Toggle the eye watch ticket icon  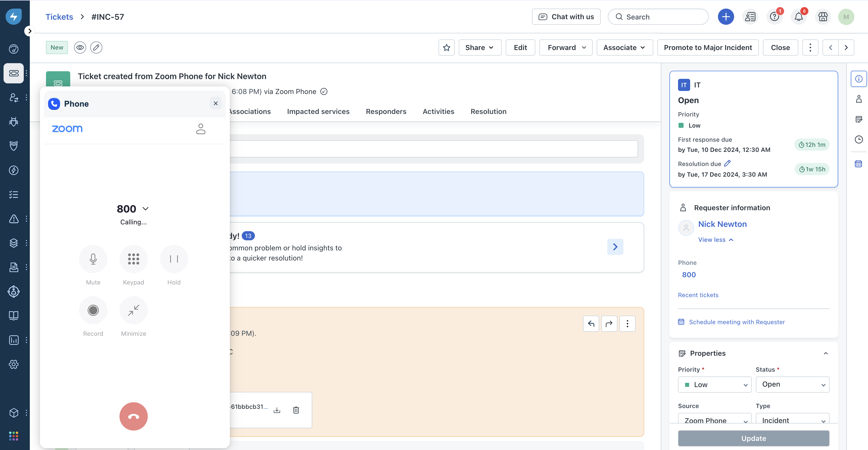[80, 48]
